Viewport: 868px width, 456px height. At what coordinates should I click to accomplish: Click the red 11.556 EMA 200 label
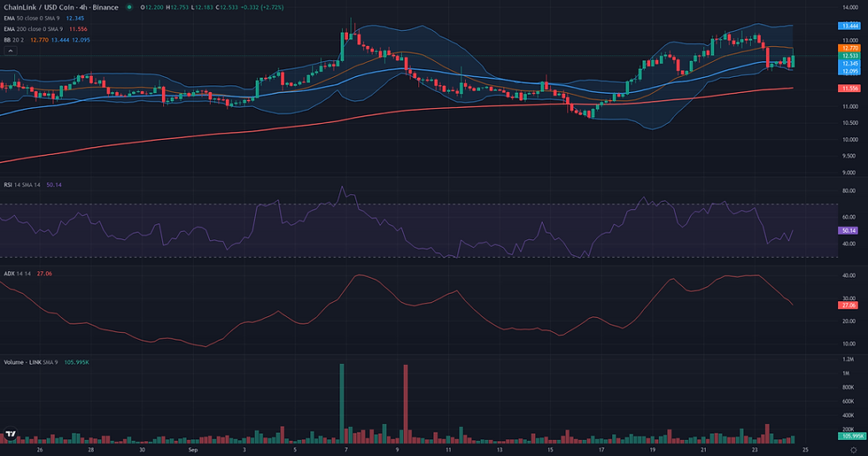click(849, 89)
